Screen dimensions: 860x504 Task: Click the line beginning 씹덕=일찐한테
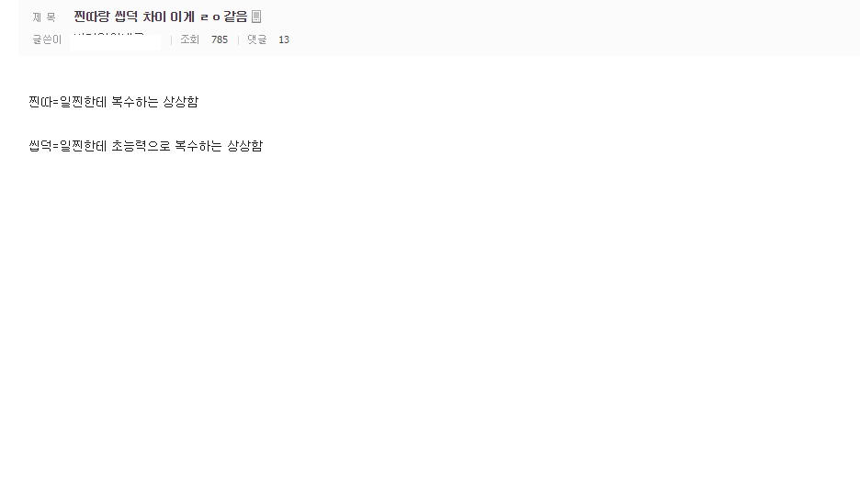[146, 146]
